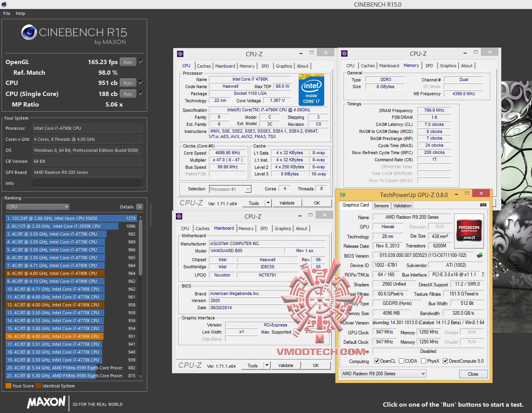
Task: Click the GPU-Z title bar app icon
Action: [343, 195]
